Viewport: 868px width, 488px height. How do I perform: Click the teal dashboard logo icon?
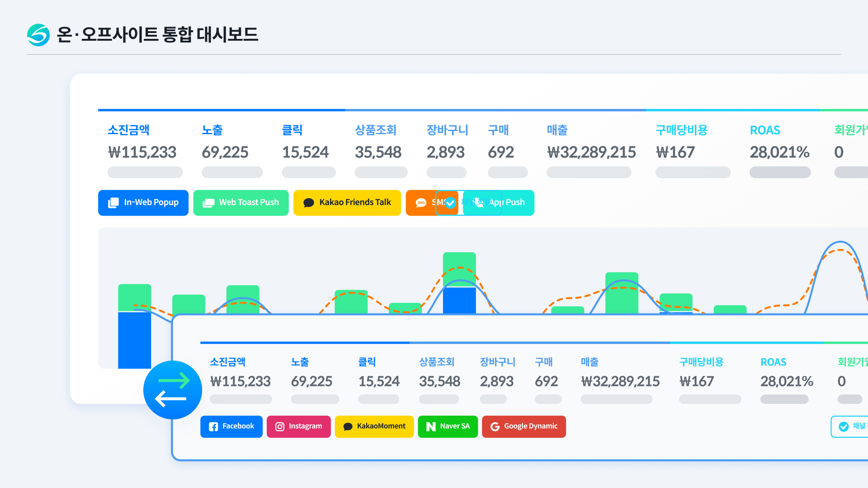(38, 35)
